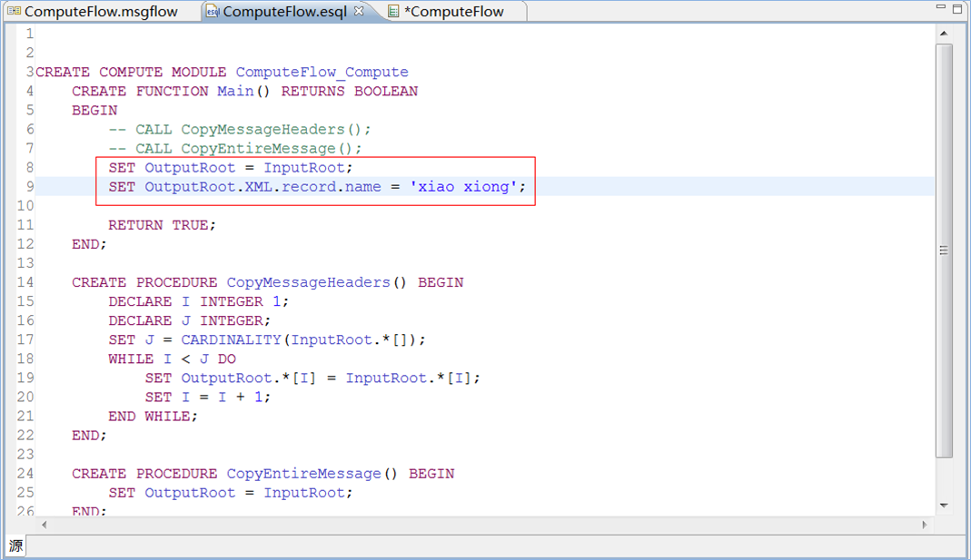Switch to the ComputeFlow.msgflow tab
The width and height of the screenshot is (971, 560).
[x=101, y=12]
